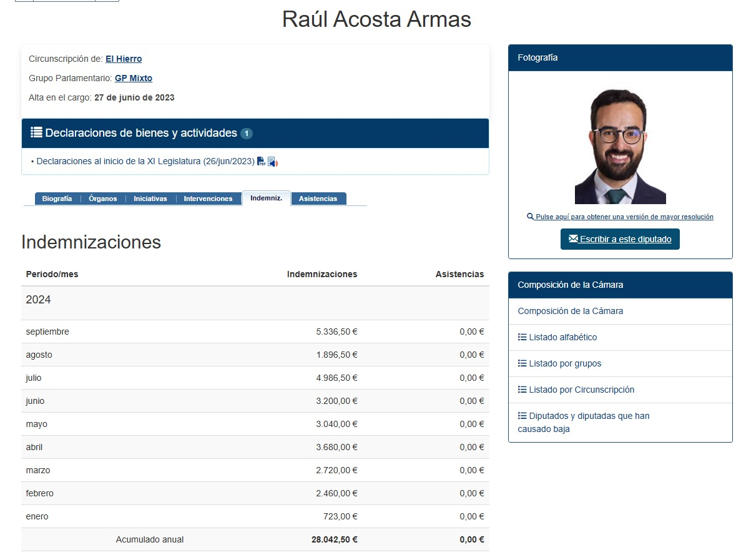Screen dimensions: 736x560
Task: Click the envelope icon on Escribir button
Action: point(573,239)
